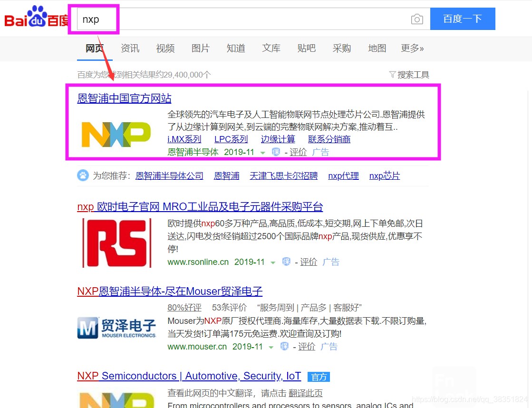
Task: Click the 恩智浦半导体 green source text
Action: coord(193,152)
